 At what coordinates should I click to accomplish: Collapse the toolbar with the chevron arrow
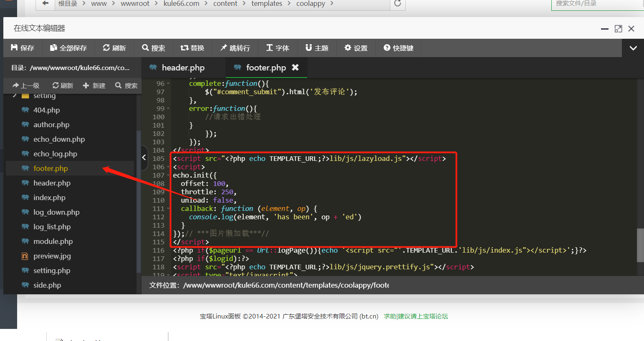coord(633,48)
